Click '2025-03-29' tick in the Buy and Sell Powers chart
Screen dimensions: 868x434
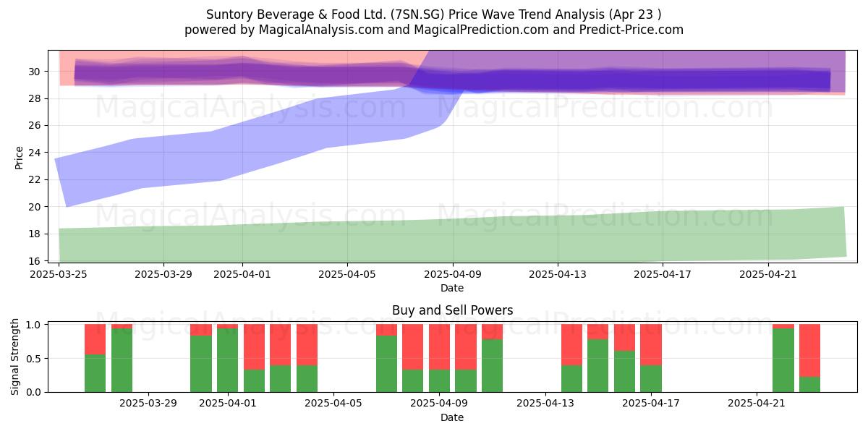(148, 404)
